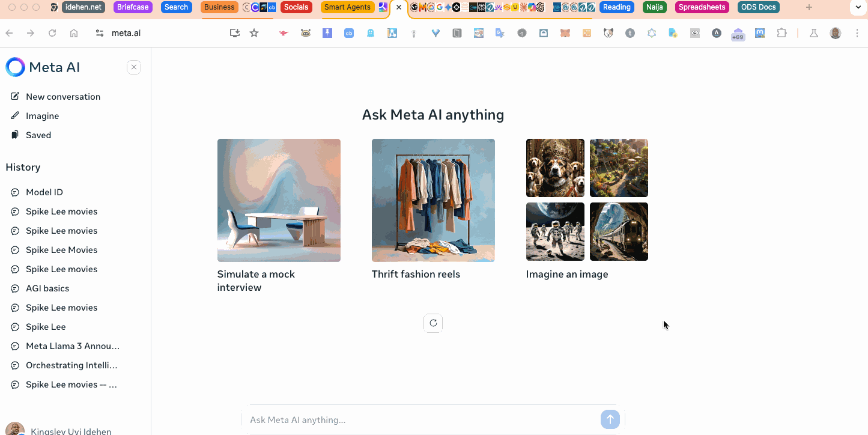Screen dimensions: 868x435
Task: Click the Saved bookmark icon
Action: point(15,135)
